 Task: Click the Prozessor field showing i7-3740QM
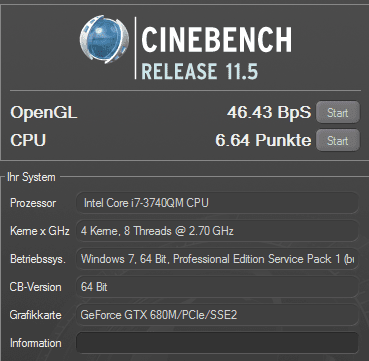pyautogui.click(x=217, y=203)
